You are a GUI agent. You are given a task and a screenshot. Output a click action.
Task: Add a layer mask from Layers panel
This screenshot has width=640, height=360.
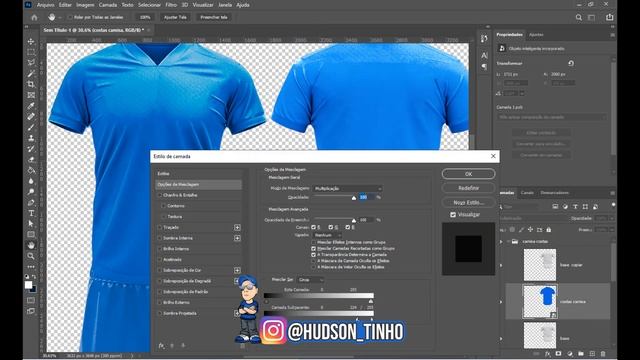558,353
